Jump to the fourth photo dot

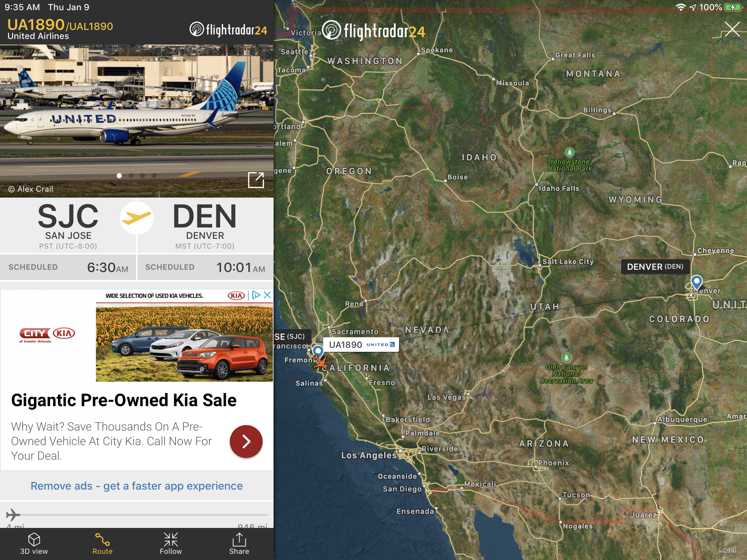pyautogui.click(x=154, y=176)
